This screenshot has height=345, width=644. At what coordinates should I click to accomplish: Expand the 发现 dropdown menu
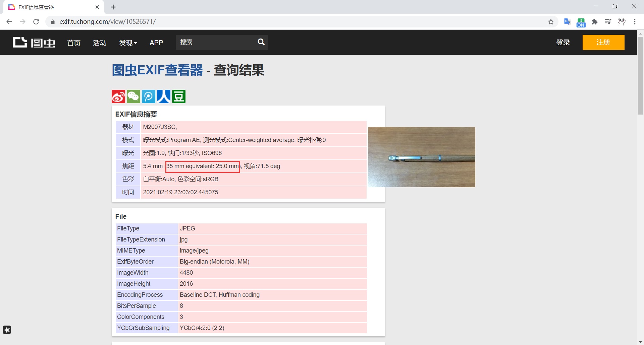pyautogui.click(x=128, y=43)
